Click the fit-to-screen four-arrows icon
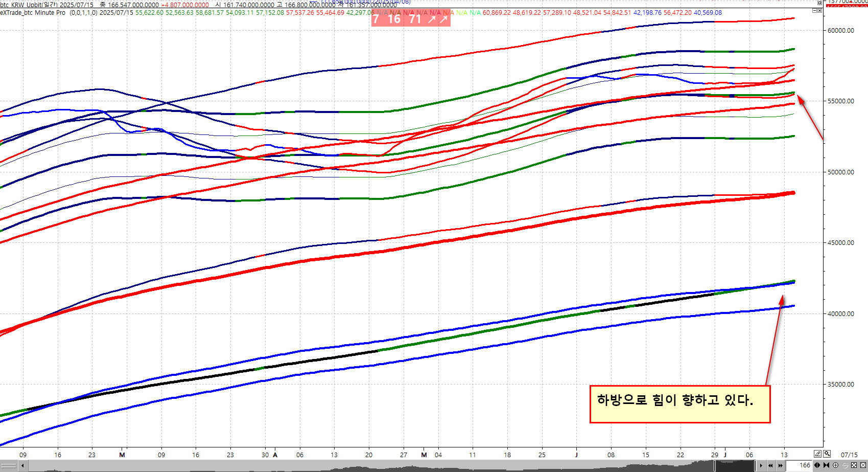The height and width of the screenshot is (472, 868). pyautogui.click(x=854, y=465)
